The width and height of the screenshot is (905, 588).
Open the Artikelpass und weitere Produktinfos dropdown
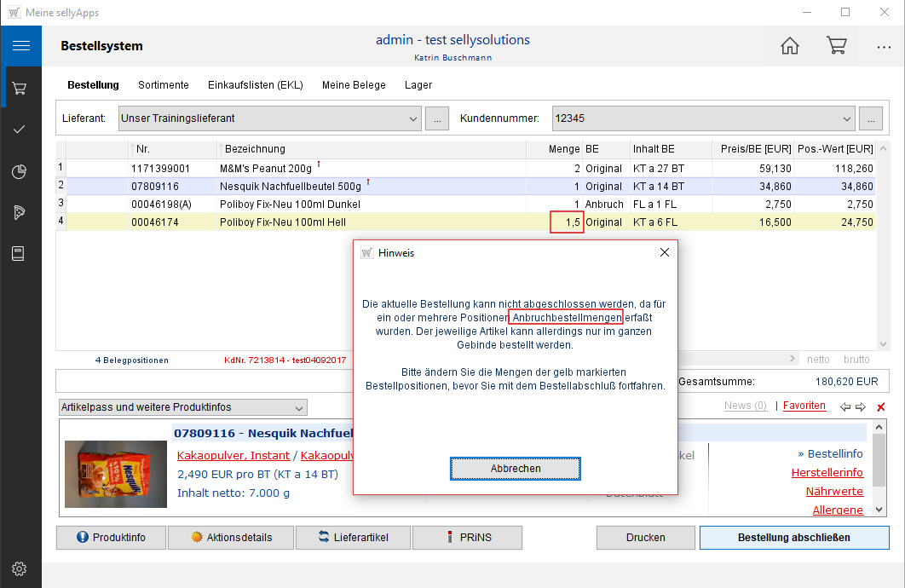(297, 407)
